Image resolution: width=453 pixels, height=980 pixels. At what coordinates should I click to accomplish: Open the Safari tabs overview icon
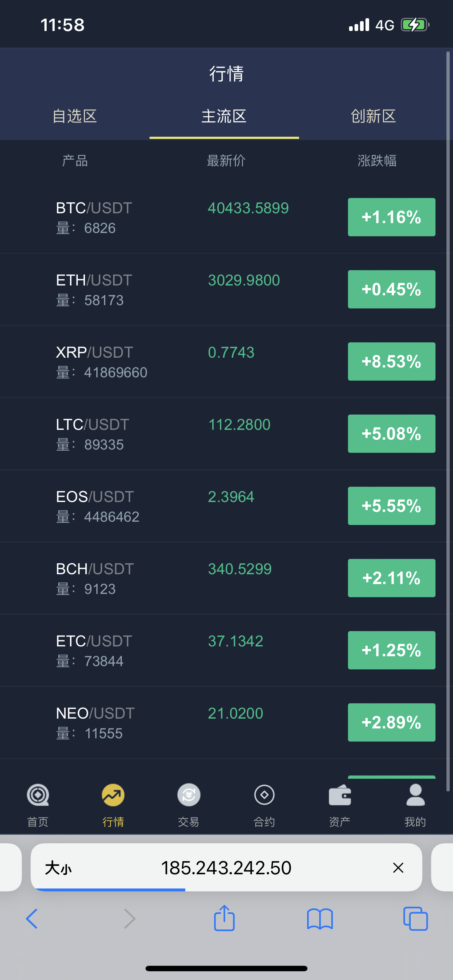click(415, 919)
